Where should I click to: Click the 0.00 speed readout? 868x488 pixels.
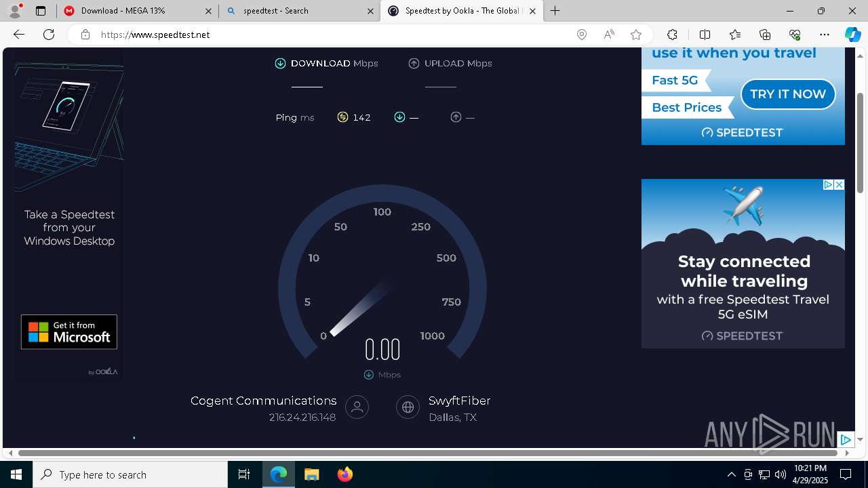tap(382, 350)
